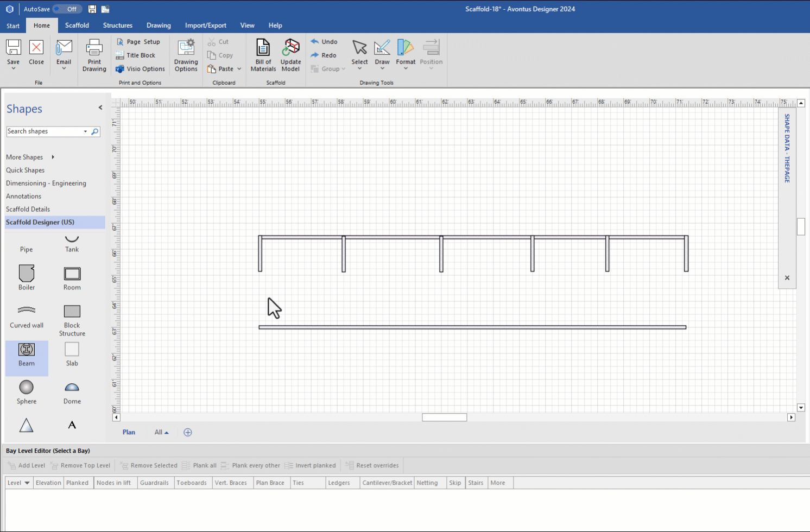Image resolution: width=810 pixels, height=532 pixels.
Task: Select the Boiler shape
Action: coord(27,274)
